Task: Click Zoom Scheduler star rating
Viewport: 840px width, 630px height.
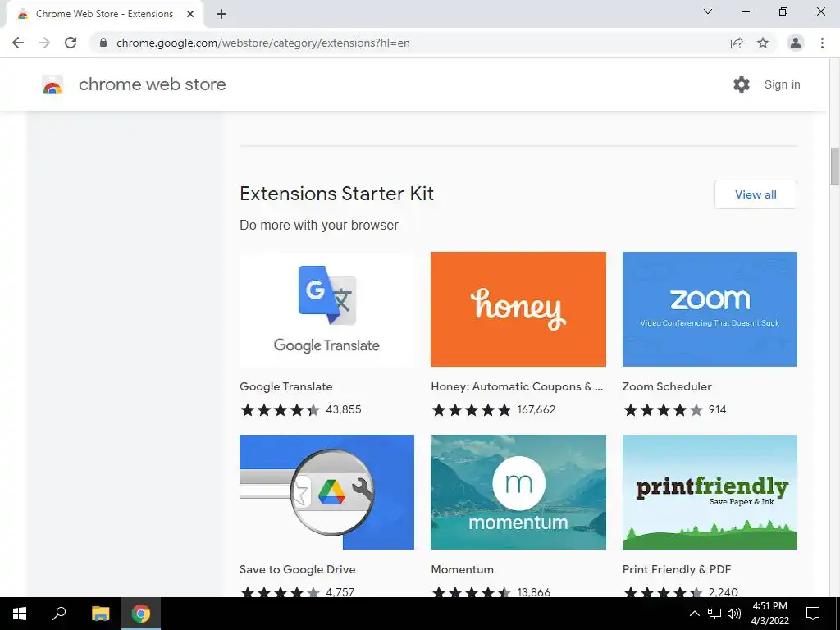Action: click(x=663, y=410)
